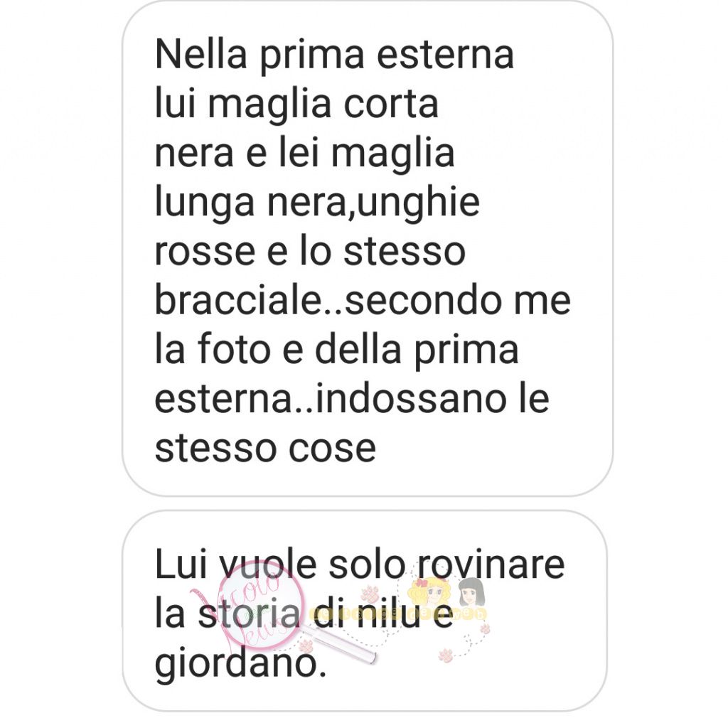This screenshot has height=723, width=728.
Task: Tap the words 'maglia corta' in the first bubble
Action: pyautogui.click(x=323, y=105)
